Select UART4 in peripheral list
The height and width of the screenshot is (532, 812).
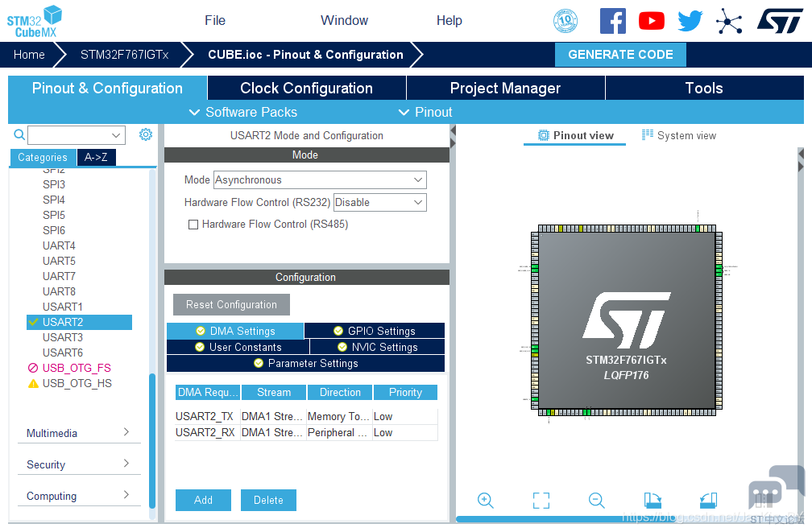coord(59,245)
